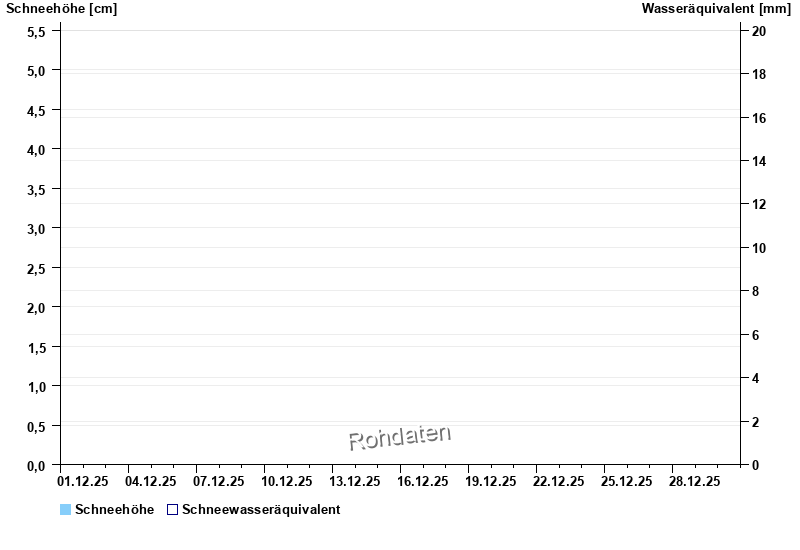Click the 3,0 snow depth axis value
This screenshot has height=550, width=800.
36,228
